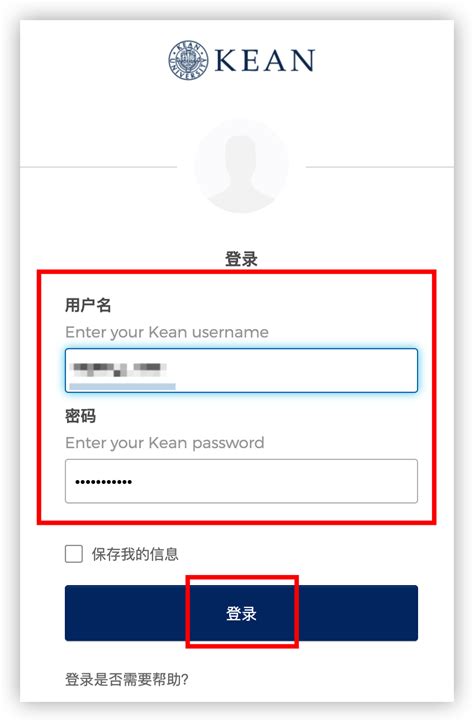The image size is (474, 722).
Task: Click the KEAN wordmark text
Action: click(x=265, y=60)
